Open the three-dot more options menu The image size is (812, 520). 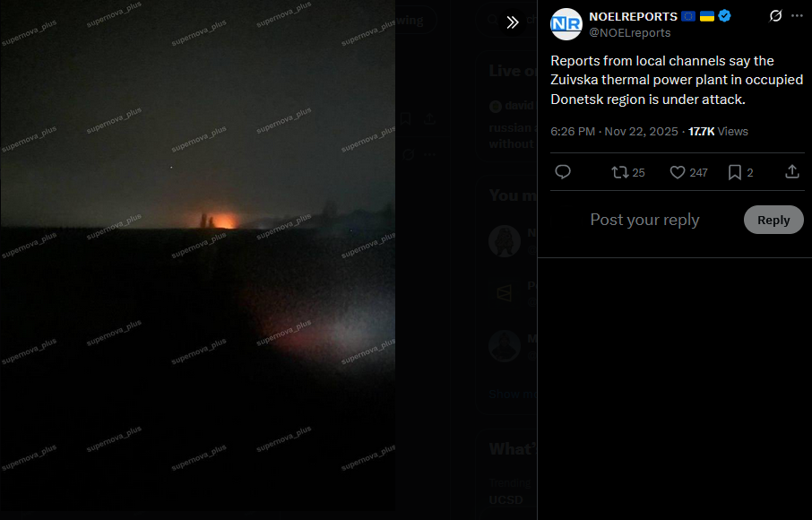[797, 16]
